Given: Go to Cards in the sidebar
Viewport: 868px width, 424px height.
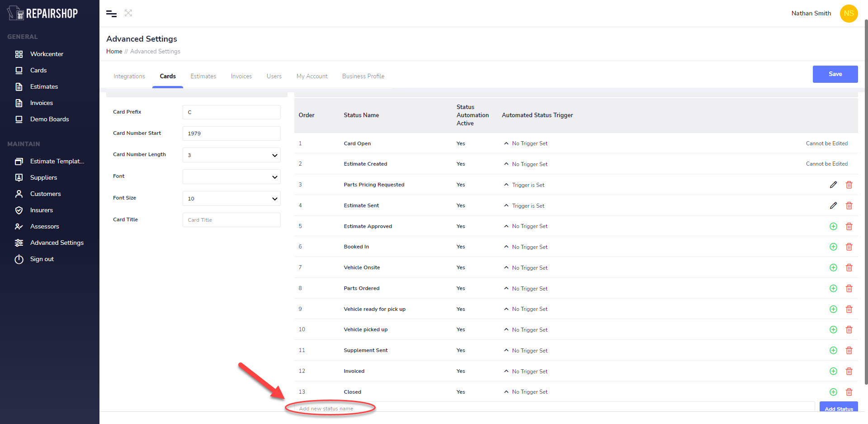Looking at the screenshot, I should [38, 70].
